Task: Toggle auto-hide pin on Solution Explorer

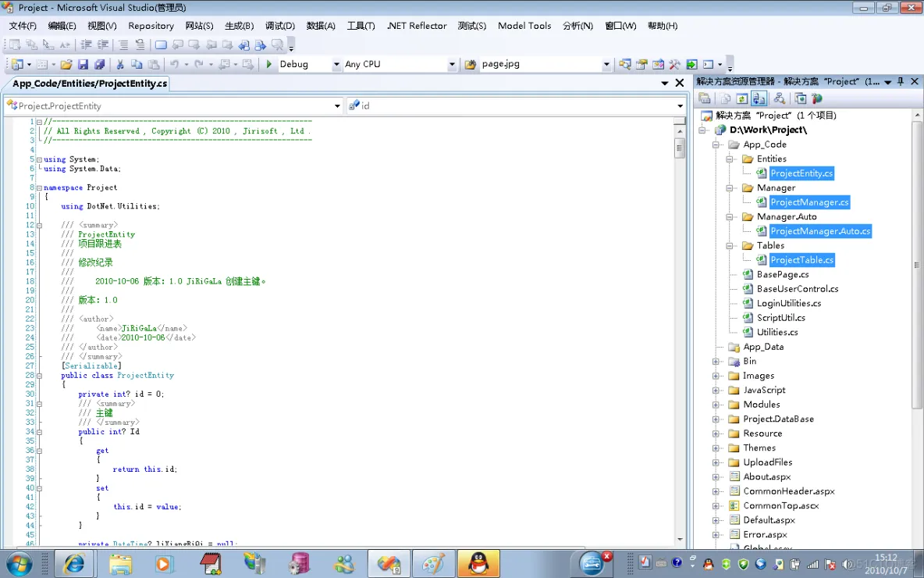Action: coord(901,81)
